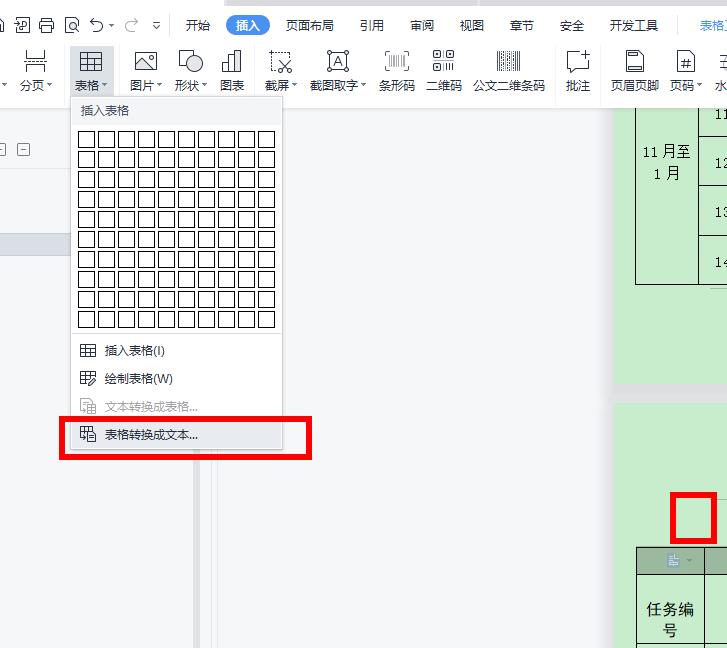Choose 插入表格(I) menu item
727x648 pixels.
click(177, 351)
